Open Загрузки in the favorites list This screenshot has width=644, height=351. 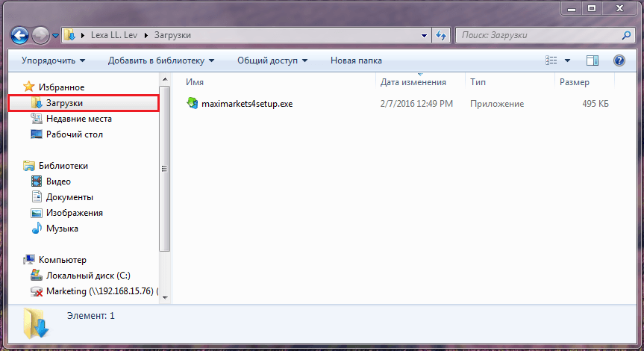84,103
